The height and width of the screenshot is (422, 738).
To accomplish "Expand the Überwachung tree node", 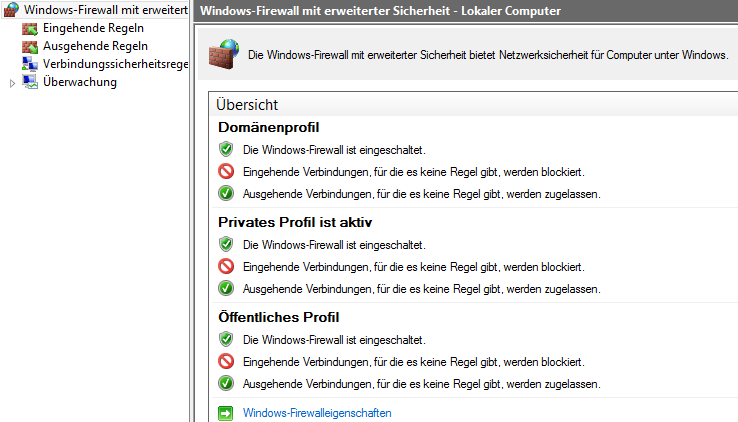I will (12, 83).
